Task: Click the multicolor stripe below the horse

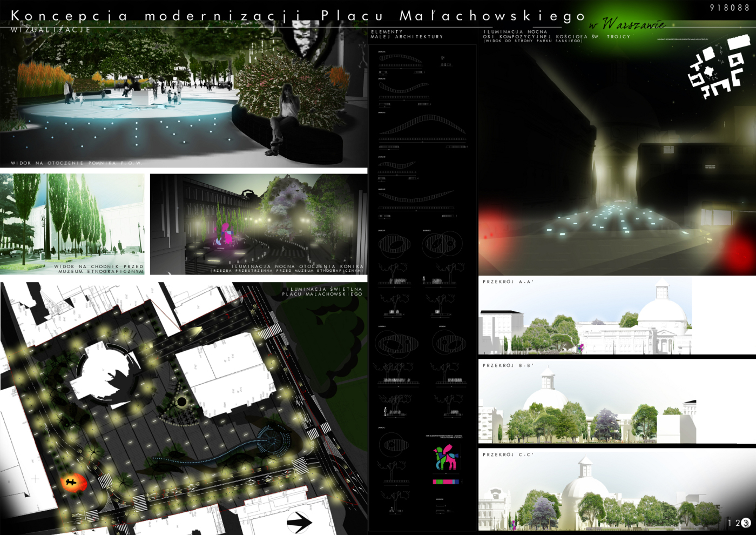Action: 446,481
